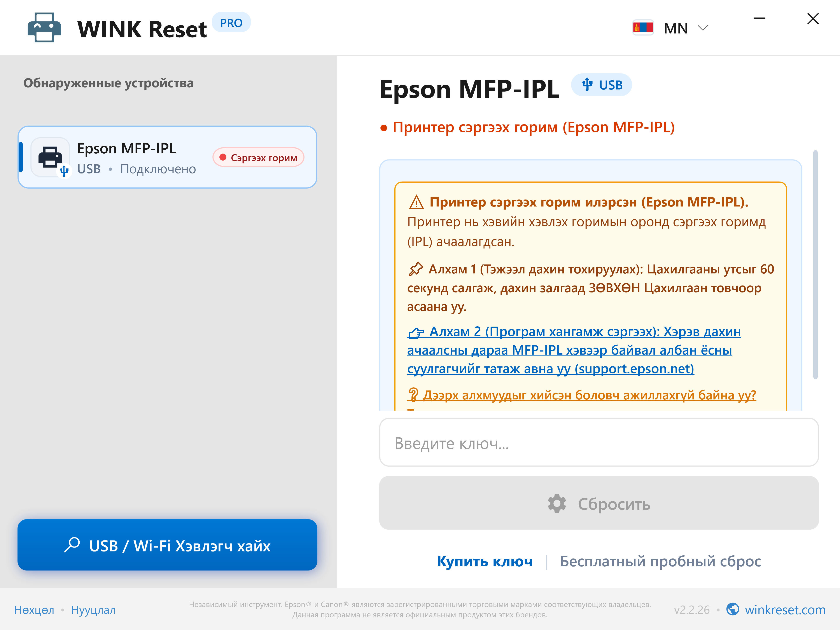The height and width of the screenshot is (630, 840).
Task: Click the PRO badge next to the title
Action: 231,23
